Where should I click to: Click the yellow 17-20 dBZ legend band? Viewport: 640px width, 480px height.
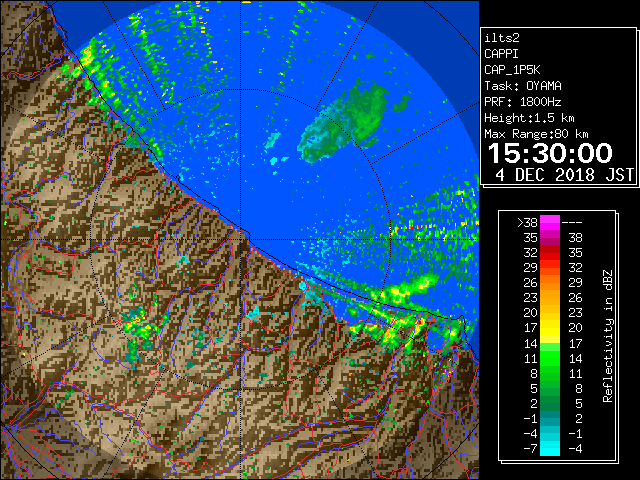click(550, 328)
